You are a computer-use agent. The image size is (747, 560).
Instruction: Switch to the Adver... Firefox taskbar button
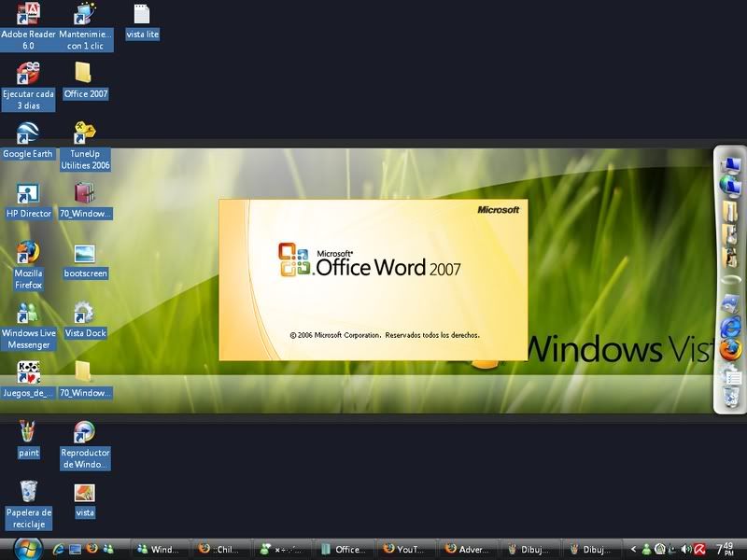point(467,549)
